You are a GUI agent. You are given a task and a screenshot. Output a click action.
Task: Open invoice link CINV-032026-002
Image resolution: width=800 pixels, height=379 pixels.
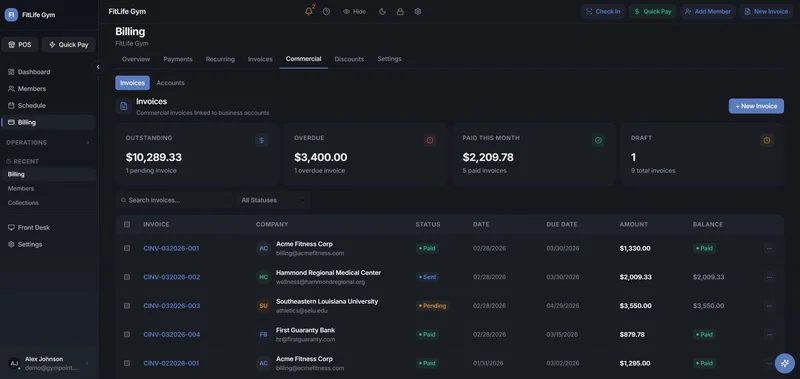click(171, 277)
